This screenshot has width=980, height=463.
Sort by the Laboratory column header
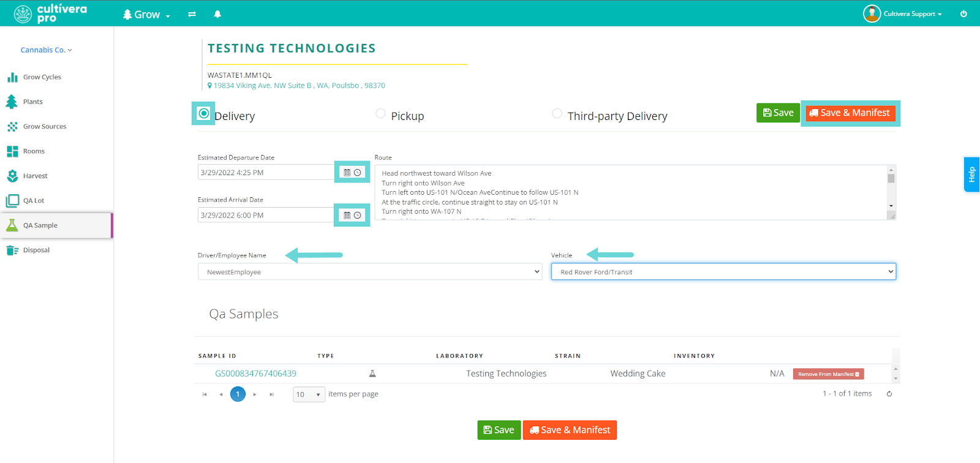[x=459, y=356]
